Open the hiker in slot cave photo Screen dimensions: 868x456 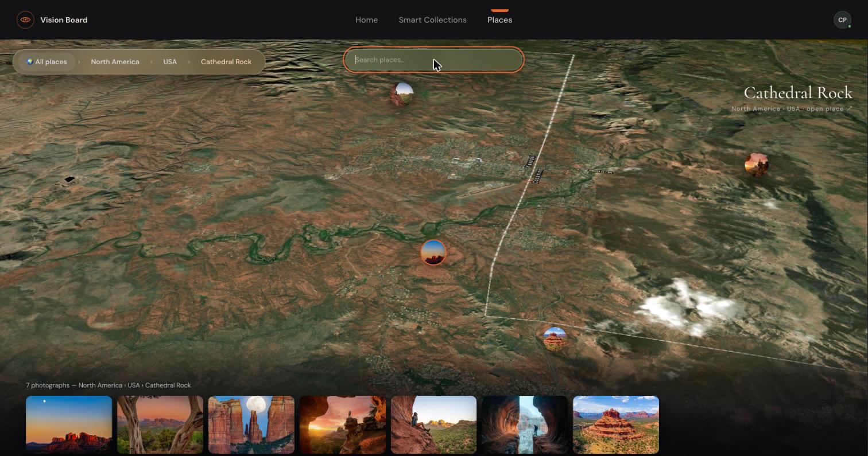[525, 424]
